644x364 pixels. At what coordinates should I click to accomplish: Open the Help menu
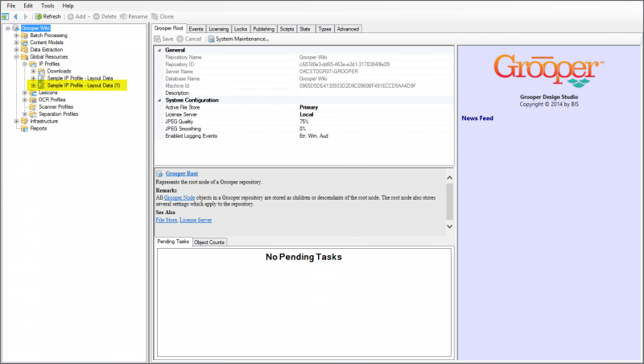[x=68, y=6]
